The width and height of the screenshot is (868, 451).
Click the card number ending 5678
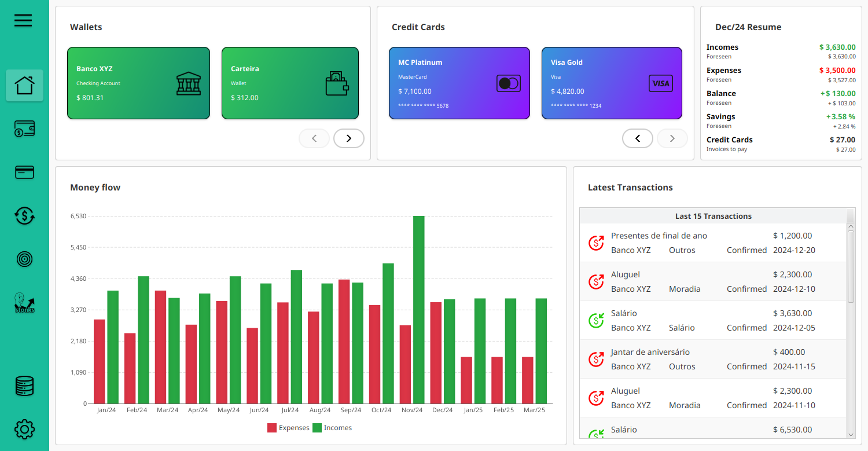tap(423, 106)
